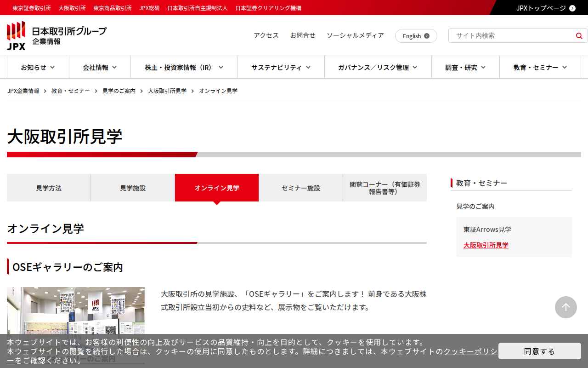Click the scroll-to-top arrow button
588x368 pixels.
coord(566,307)
